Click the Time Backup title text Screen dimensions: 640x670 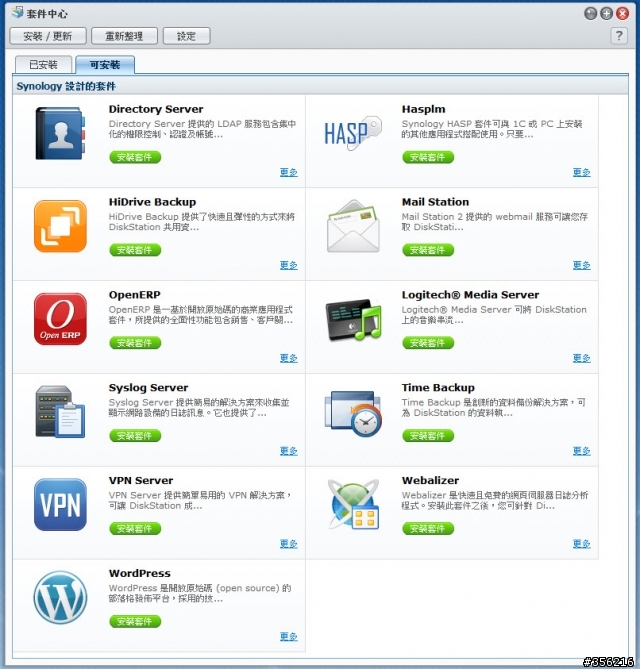click(x=438, y=388)
